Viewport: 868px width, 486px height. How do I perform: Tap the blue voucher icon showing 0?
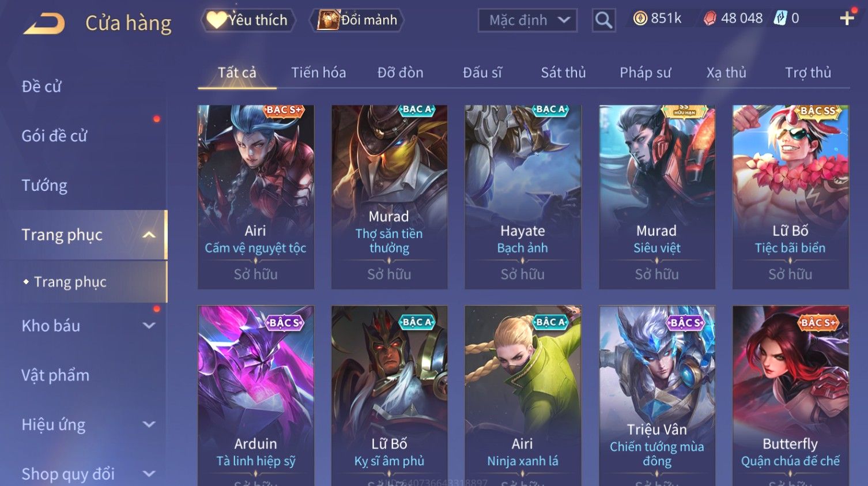coord(780,18)
